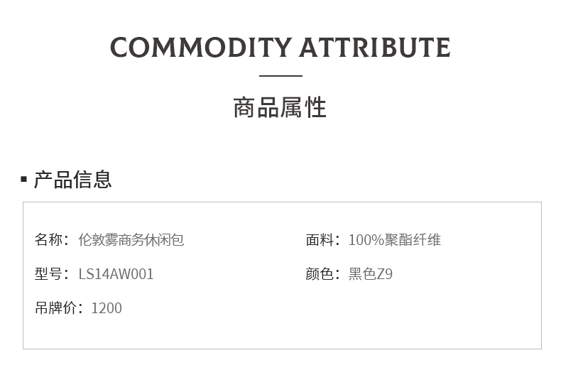Select the 商品属性 subtitle
This screenshot has width=561, height=392.
click(x=280, y=108)
